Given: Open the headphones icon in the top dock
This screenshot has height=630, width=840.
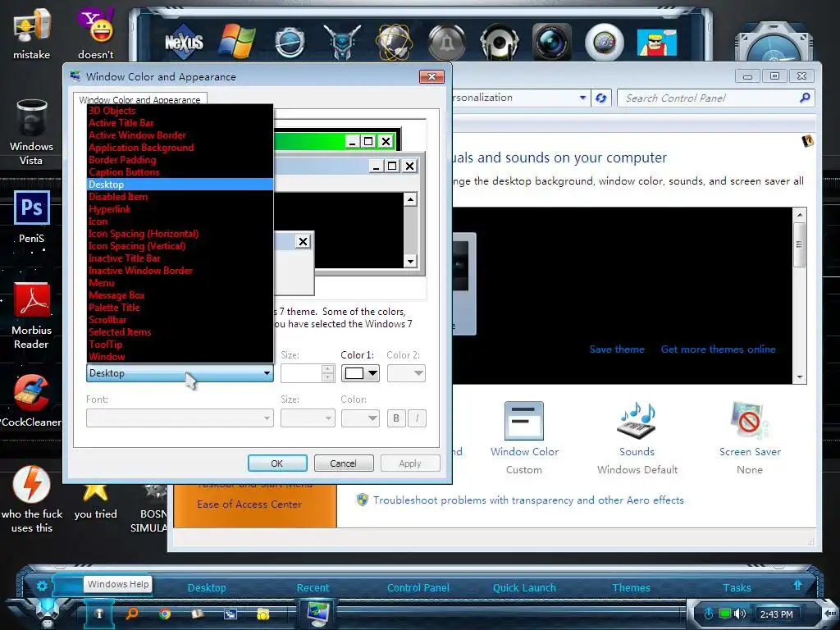Looking at the screenshot, I should point(500,41).
